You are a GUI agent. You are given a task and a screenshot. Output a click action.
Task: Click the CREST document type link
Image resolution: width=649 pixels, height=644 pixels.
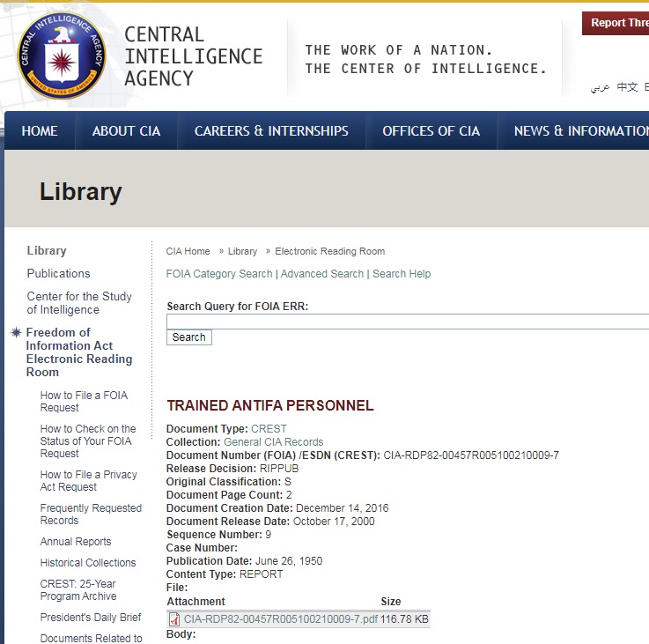[269, 429]
